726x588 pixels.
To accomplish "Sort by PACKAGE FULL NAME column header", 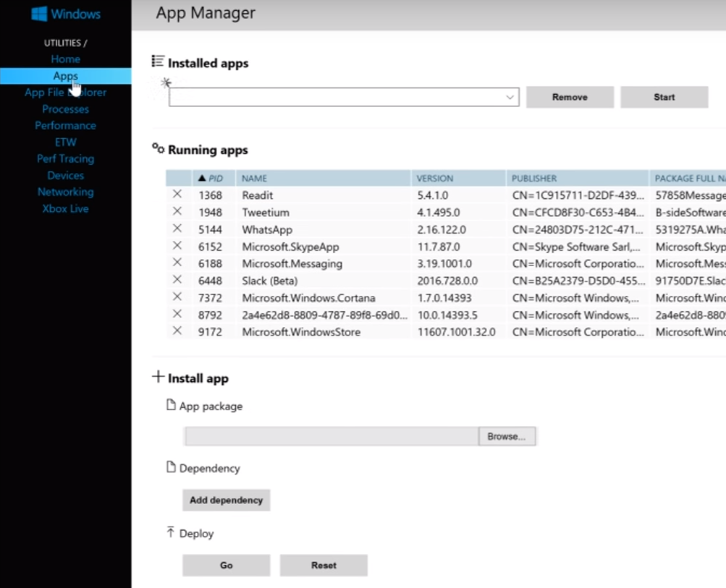I will (x=688, y=178).
